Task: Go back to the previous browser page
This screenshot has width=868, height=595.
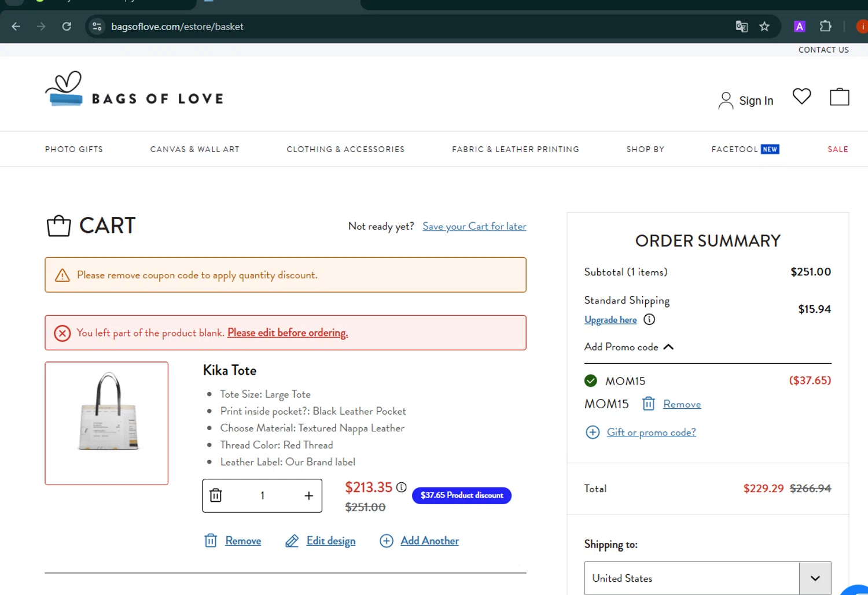Action: pyautogui.click(x=16, y=27)
